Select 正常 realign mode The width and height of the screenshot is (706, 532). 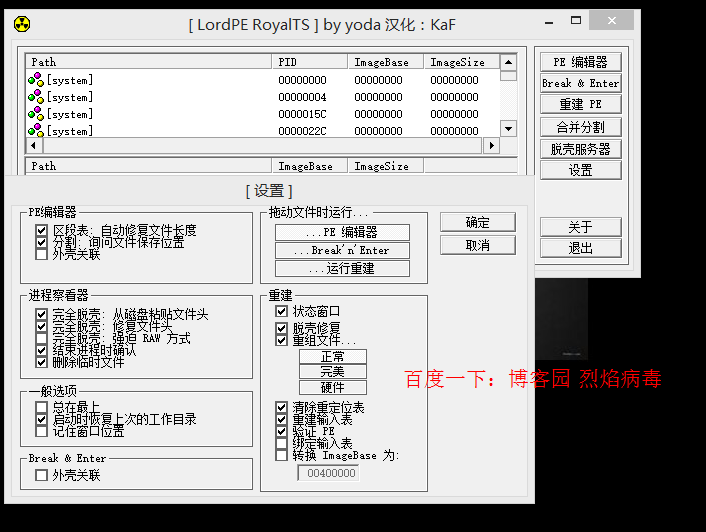[x=333, y=356]
